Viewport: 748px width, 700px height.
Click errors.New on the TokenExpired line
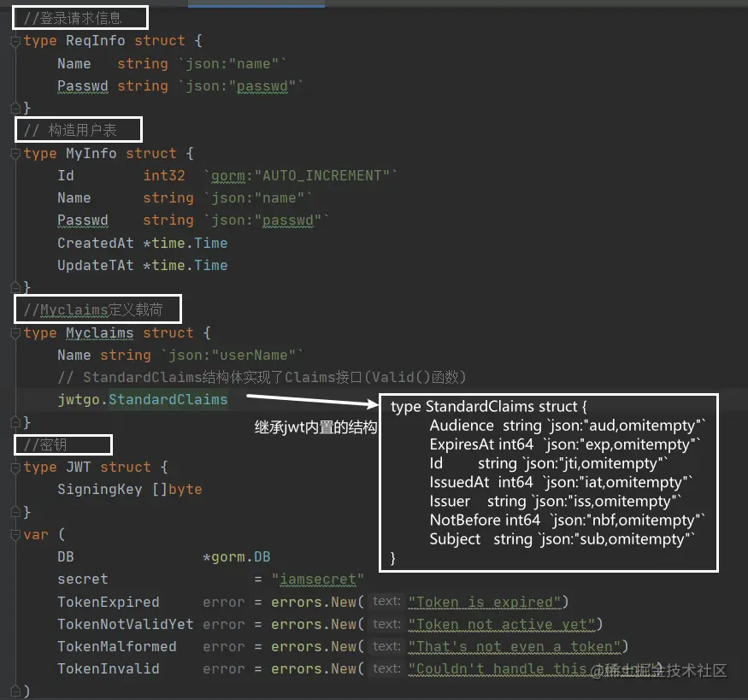[314, 602]
